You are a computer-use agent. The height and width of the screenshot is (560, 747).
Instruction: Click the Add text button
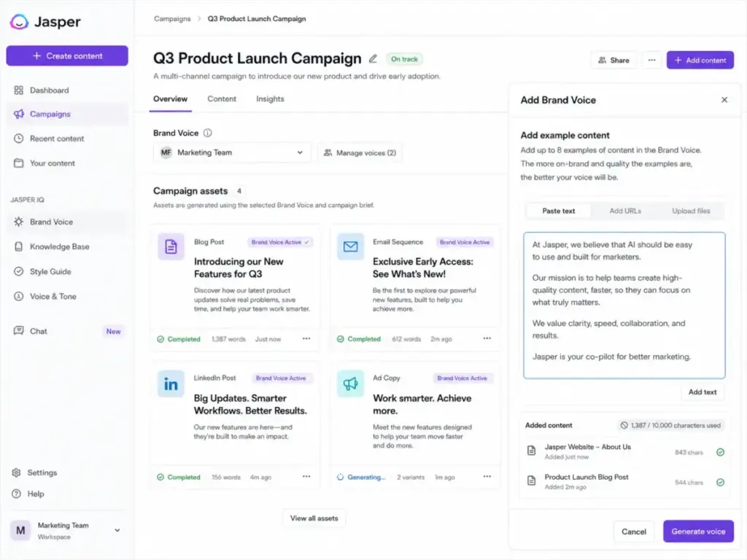click(x=703, y=392)
